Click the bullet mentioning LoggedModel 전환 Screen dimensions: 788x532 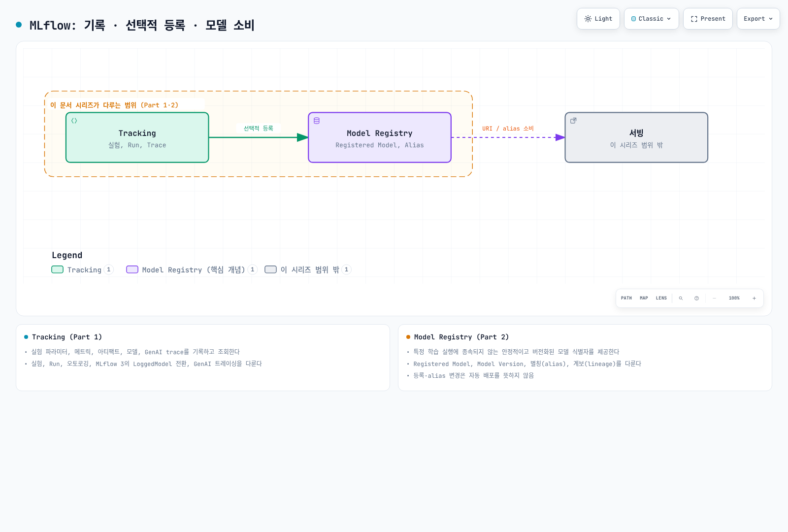click(x=147, y=364)
